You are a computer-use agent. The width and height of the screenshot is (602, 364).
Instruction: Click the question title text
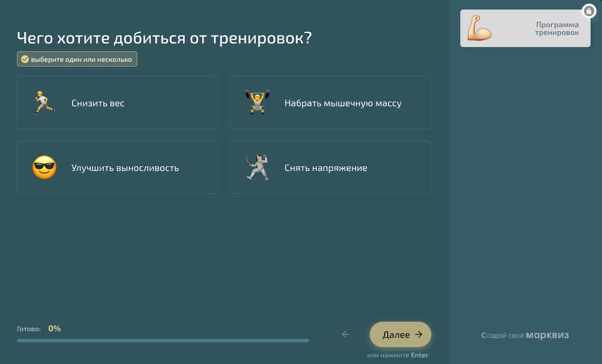[165, 37]
